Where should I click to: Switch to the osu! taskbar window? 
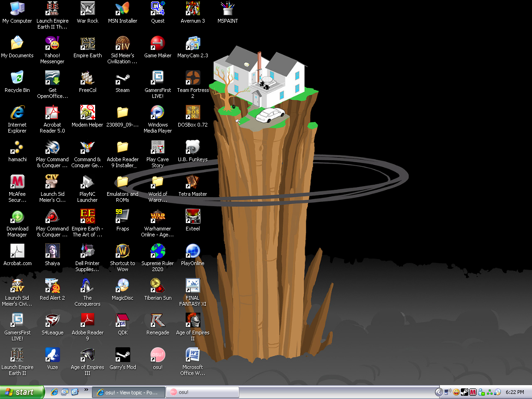point(202,392)
